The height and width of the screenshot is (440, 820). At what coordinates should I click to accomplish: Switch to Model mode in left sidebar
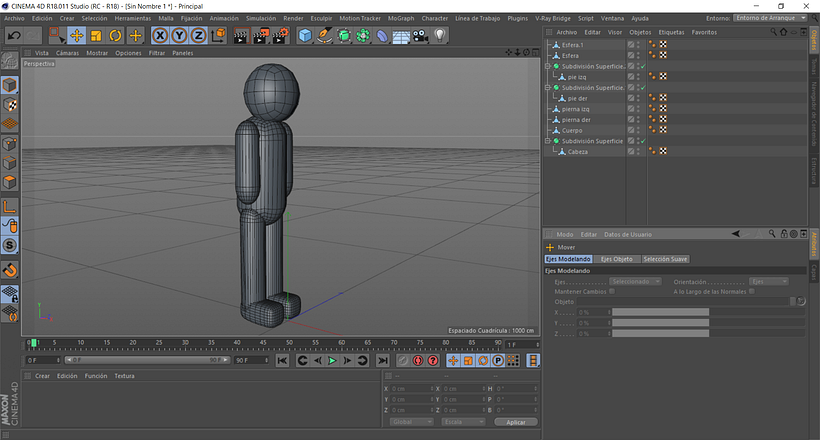click(x=9, y=85)
